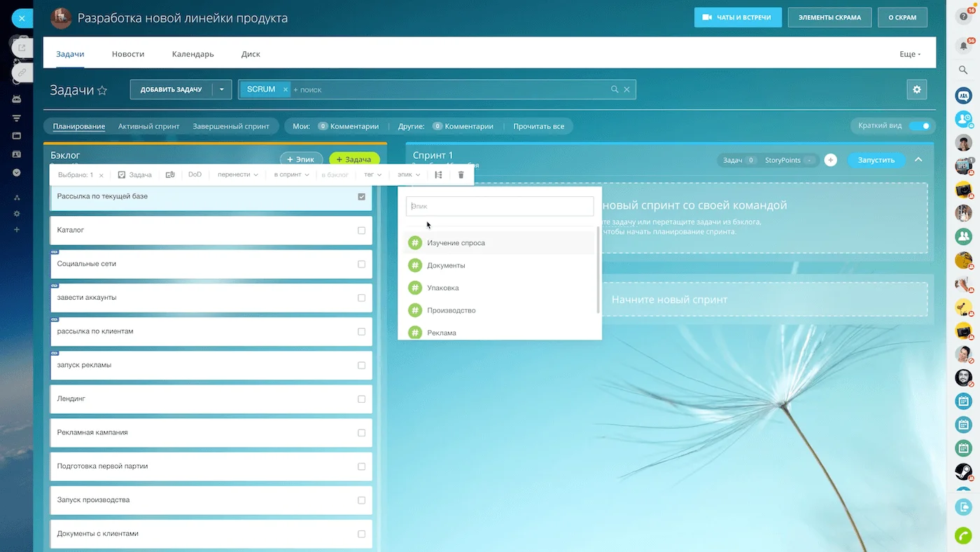The height and width of the screenshot is (552, 980).
Task: Open the «в спринт» dropdown
Action: coord(291,175)
